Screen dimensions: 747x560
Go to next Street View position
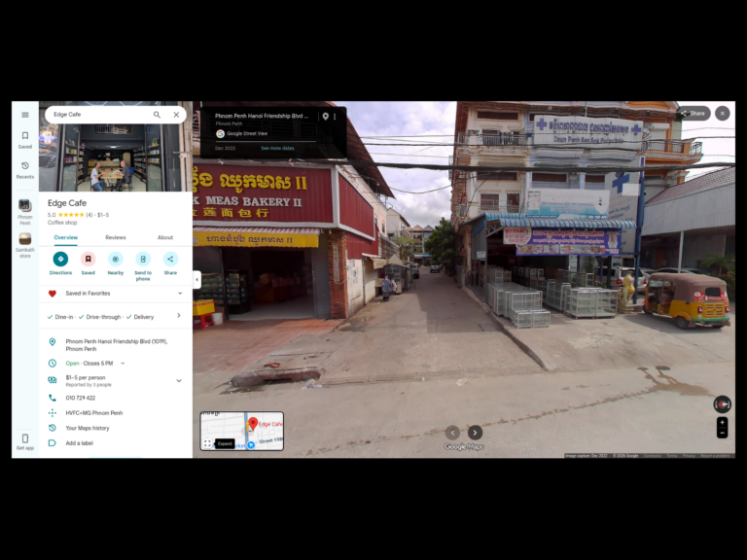tap(475, 433)
